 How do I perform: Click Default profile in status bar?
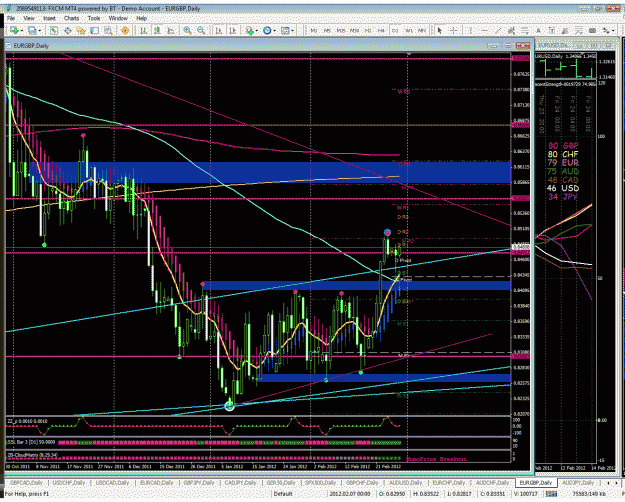(283, 494)
